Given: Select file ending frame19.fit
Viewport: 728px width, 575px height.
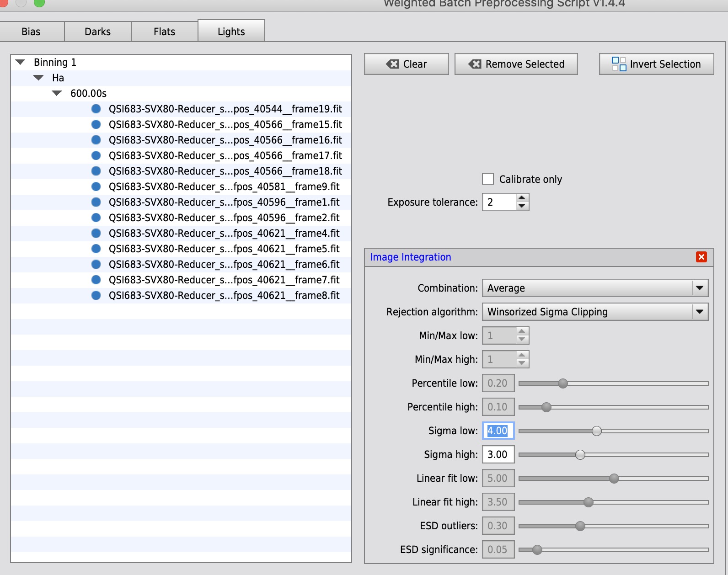Looking at the screenshot, I should pos(181,109).
